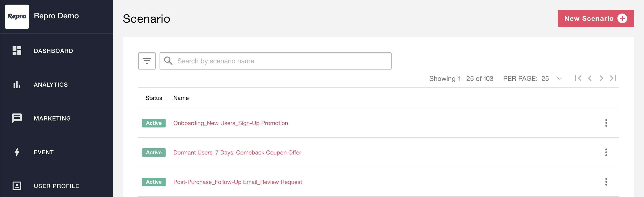
Task: Click the User Profile portrait icon
Action: click(x=17, y=186)
